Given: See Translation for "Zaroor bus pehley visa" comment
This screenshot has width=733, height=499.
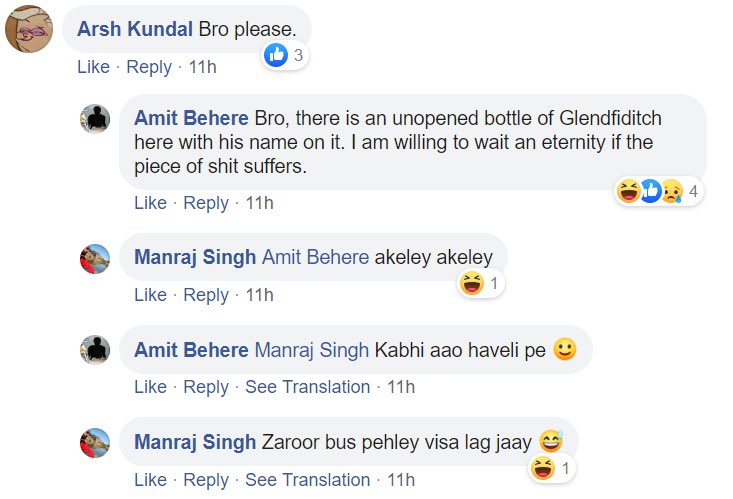Looking at the screenshot, I should (x=307, y=479).
